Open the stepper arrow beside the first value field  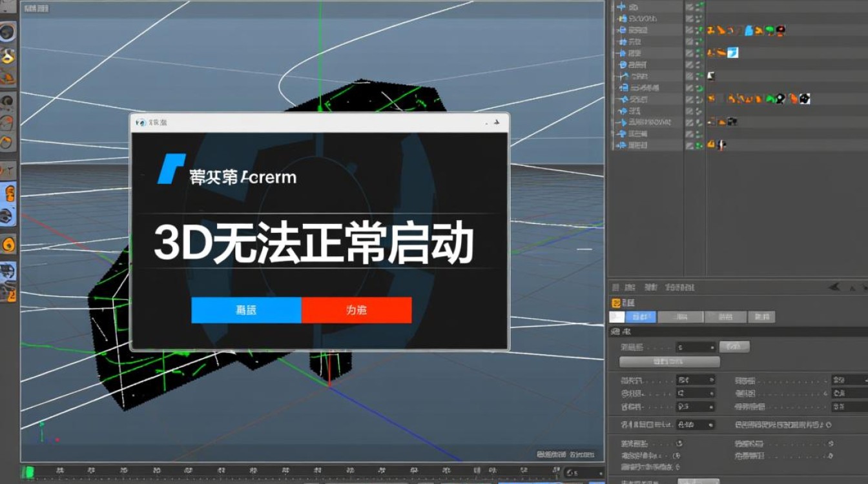(x=712, y=347)
